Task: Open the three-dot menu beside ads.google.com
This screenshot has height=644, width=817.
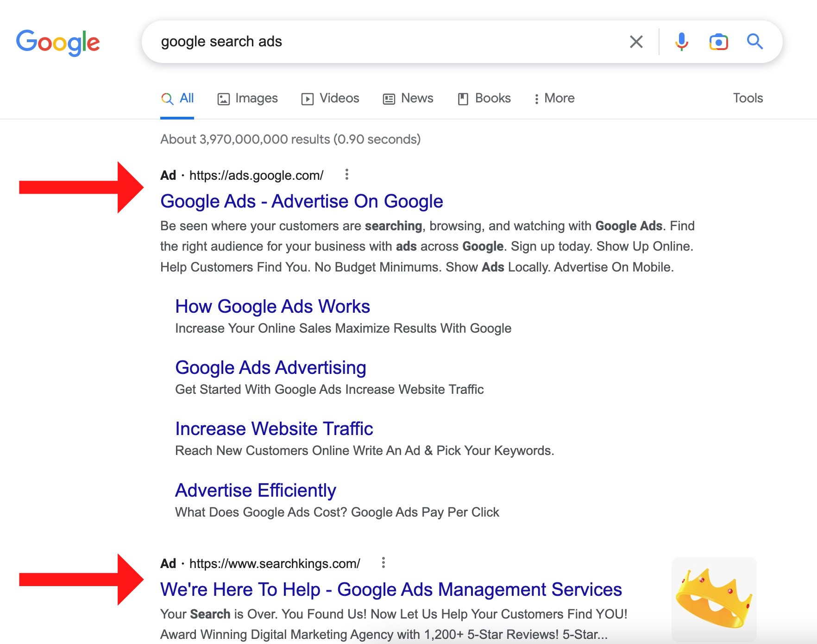Action: [347, 175]
